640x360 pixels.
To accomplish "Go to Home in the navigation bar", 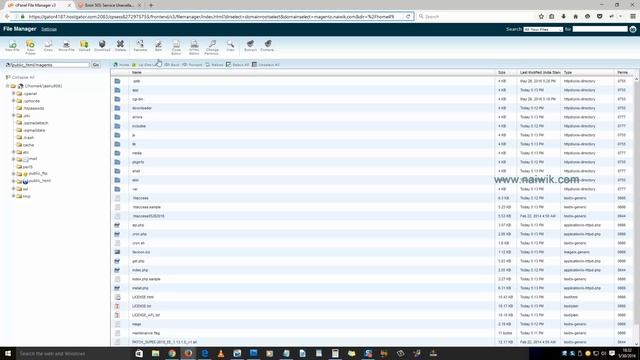I will pyautogui.click(x=121, y=64).
